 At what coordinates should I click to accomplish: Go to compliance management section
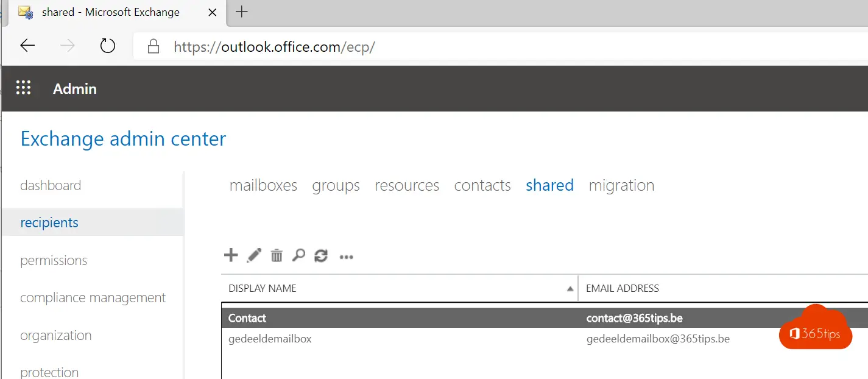pyautogui.click(x=93, y=297)
